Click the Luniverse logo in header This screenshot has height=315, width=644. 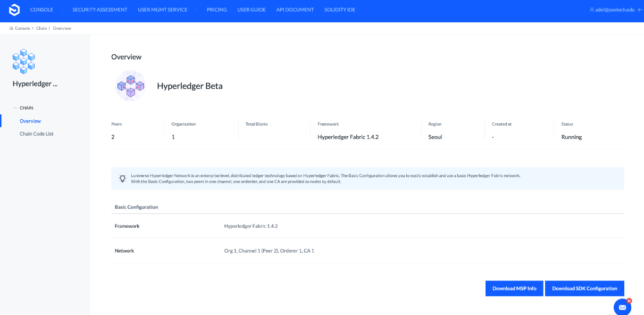click(x=14, y=10)
